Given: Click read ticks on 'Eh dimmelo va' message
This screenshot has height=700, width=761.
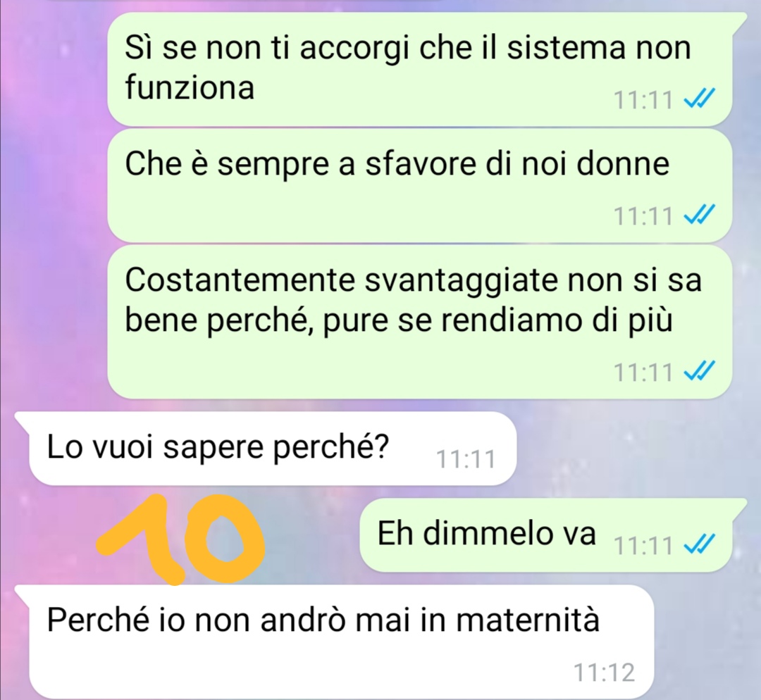Looking at the screenshot, I should pyautogui.click(x=700, y=545).
